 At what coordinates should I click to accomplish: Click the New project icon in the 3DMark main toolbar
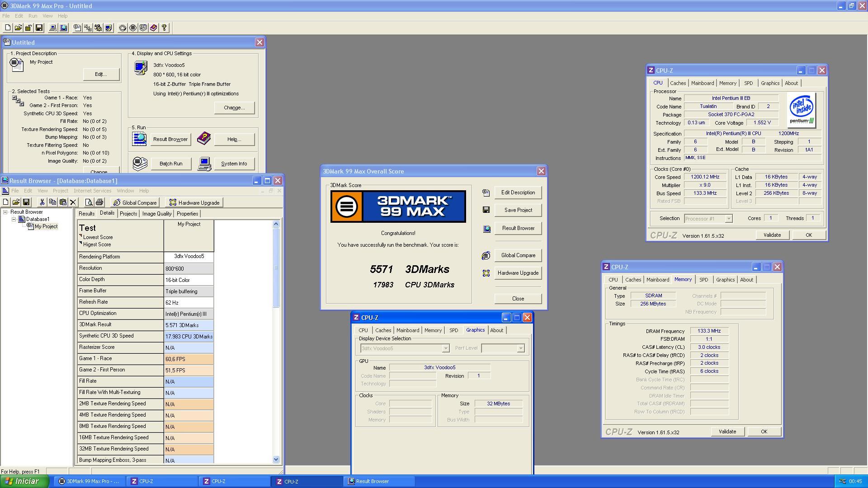coord(8,28)
